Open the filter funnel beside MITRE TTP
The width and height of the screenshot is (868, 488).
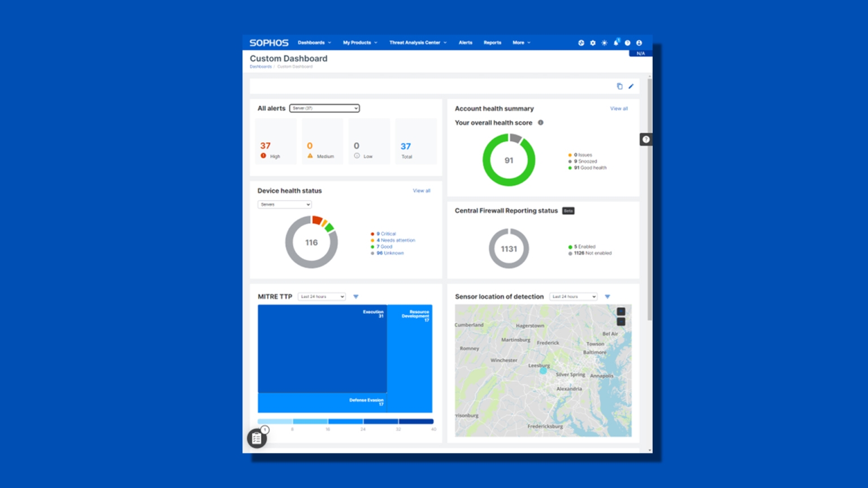tap(355, 296)
